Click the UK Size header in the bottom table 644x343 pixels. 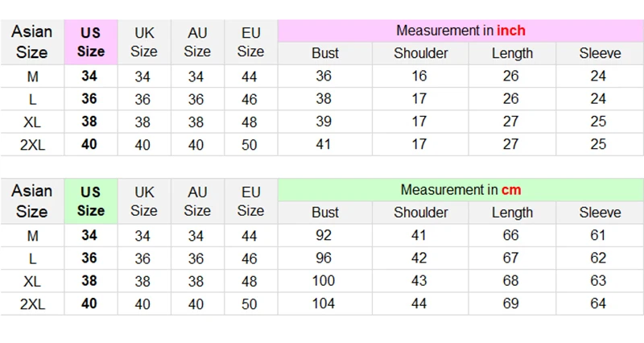click(143, 201)
